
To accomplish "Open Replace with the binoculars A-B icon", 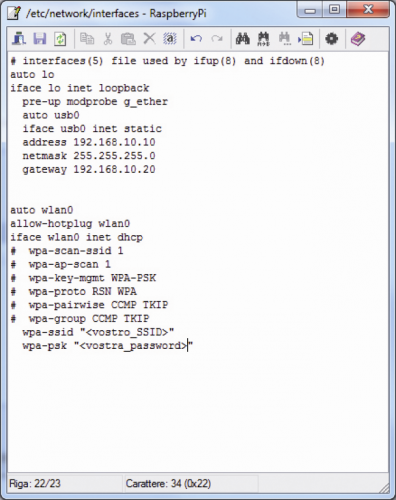I will pos(263,39).
